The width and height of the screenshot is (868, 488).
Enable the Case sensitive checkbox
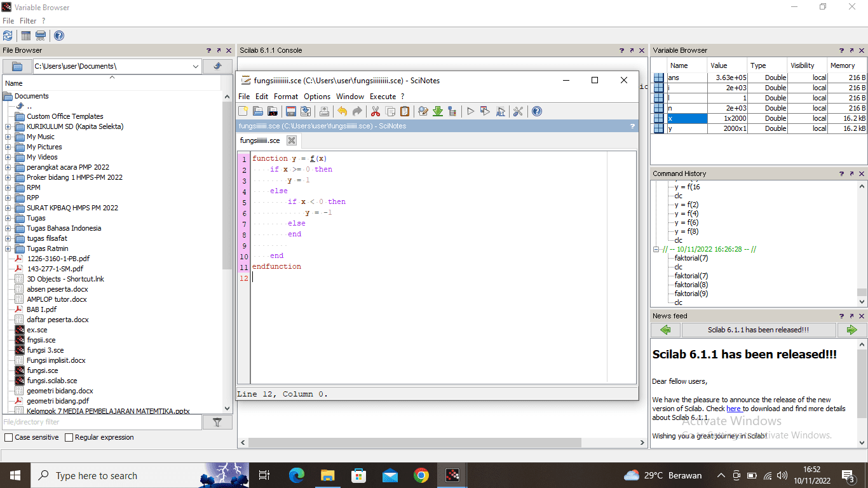pos(8,437)
